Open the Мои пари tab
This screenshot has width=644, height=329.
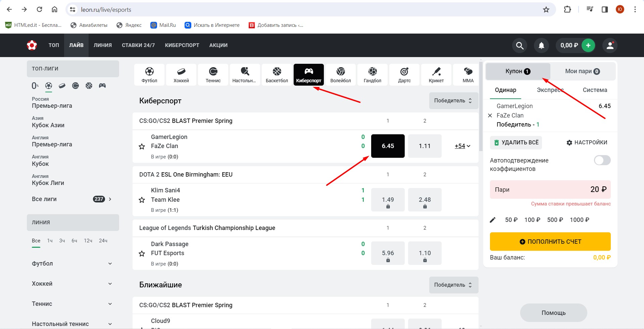coord(582,71)
